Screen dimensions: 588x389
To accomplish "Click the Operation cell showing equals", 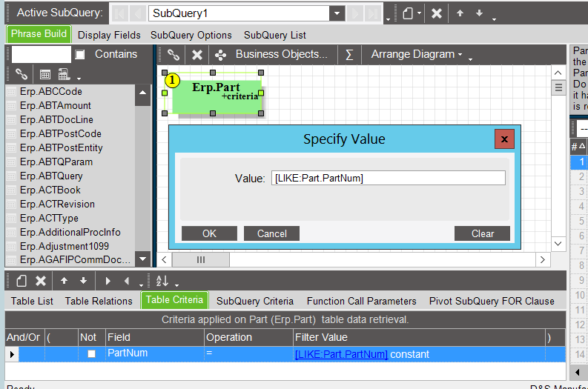I will coord(248,353).
